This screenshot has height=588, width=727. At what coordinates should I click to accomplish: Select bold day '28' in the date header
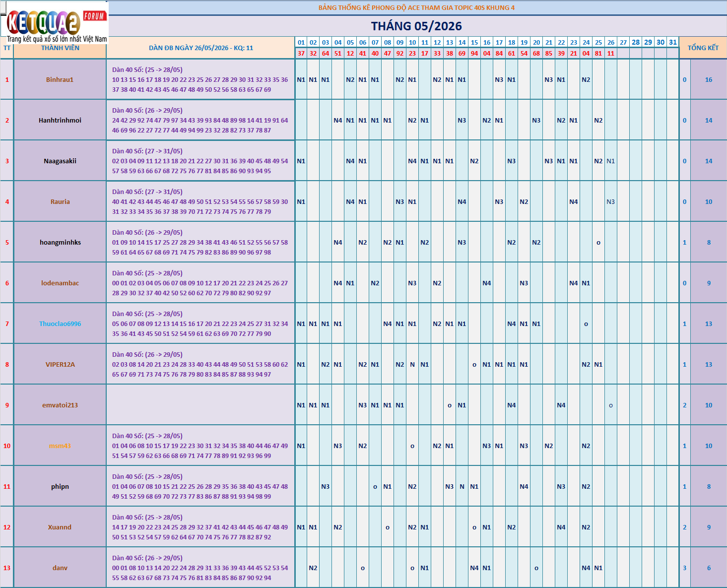(x=636, y=42)
